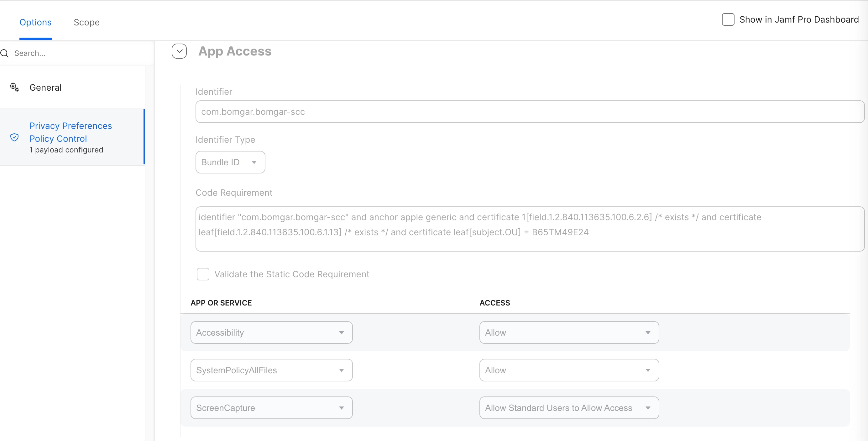Select Privacy Preferences Policy Control payload
Viewport: 868px width, 441px height.
click(72, 137)
